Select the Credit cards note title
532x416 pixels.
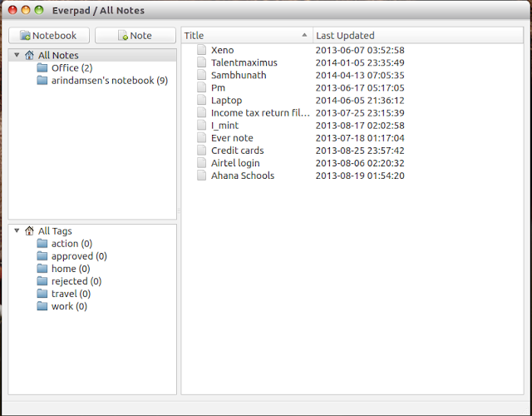click(237, 151)
